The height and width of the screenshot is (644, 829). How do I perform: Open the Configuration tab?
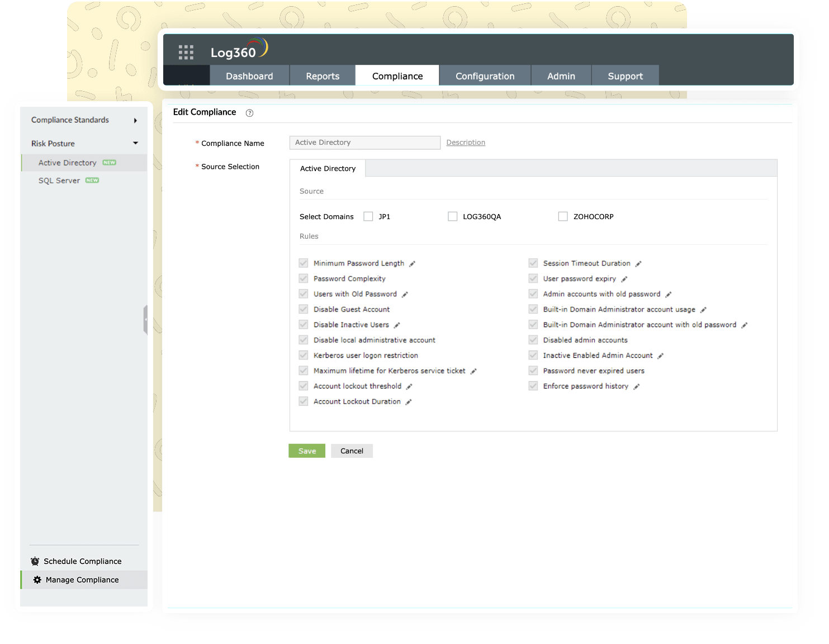(x=485, y=75)
